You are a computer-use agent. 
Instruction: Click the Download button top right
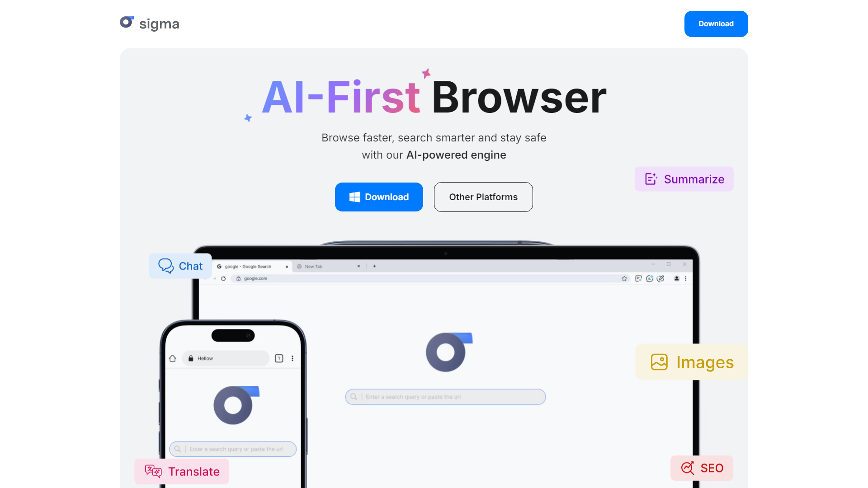pyautogui.click(x=716, y=24)
